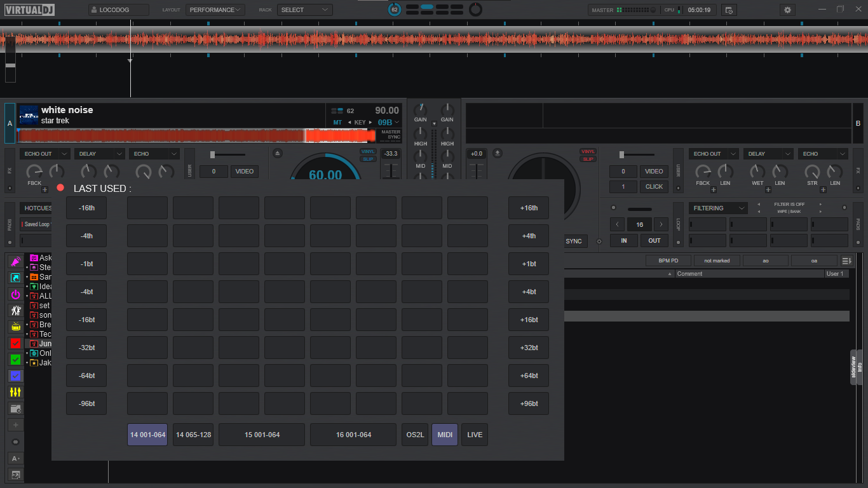This screenshot has height=488, width=868.
Task: Click the record oval icon in sidebar
Action: click(x=15, y=442)
